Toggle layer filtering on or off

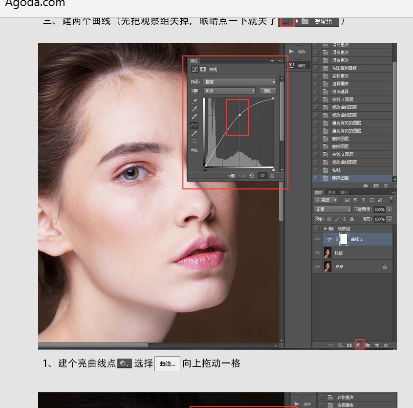(391, 200)
